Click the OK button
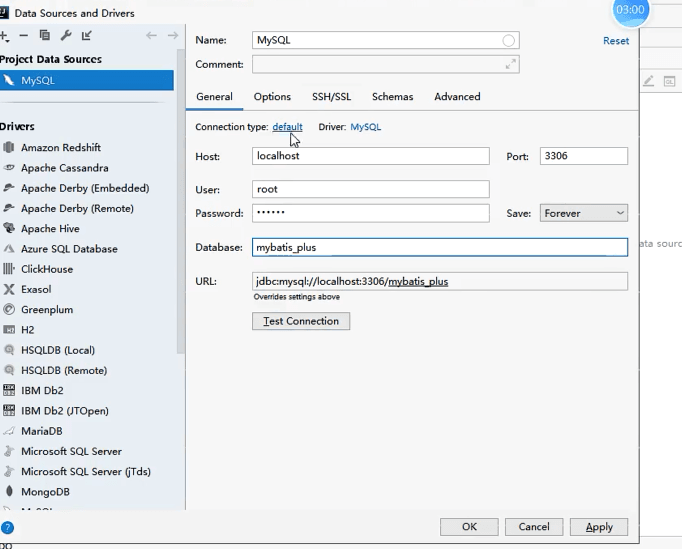682x549 pixels. point(469,527)
